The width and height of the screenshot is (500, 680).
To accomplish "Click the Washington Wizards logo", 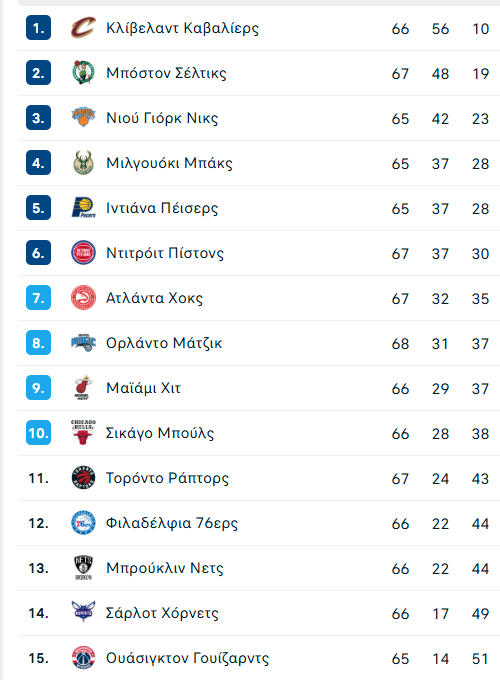I will [83, 657].
